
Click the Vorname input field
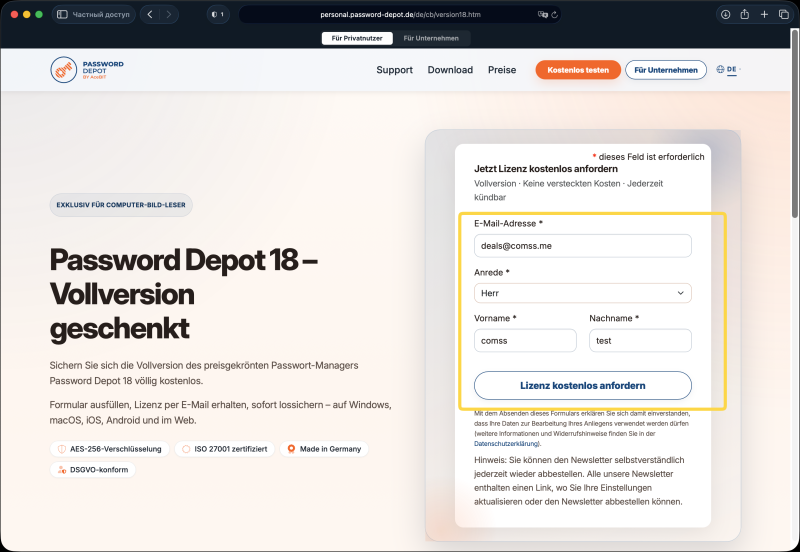525,341
